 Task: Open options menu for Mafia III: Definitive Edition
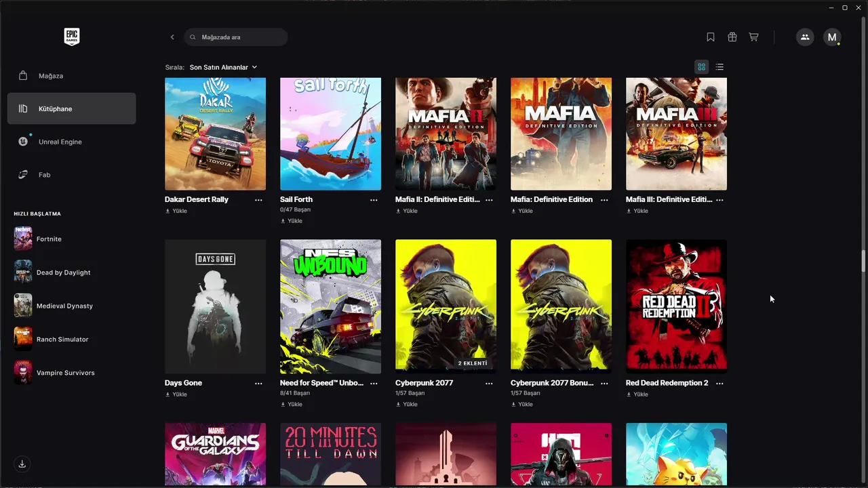click(719, 200)
